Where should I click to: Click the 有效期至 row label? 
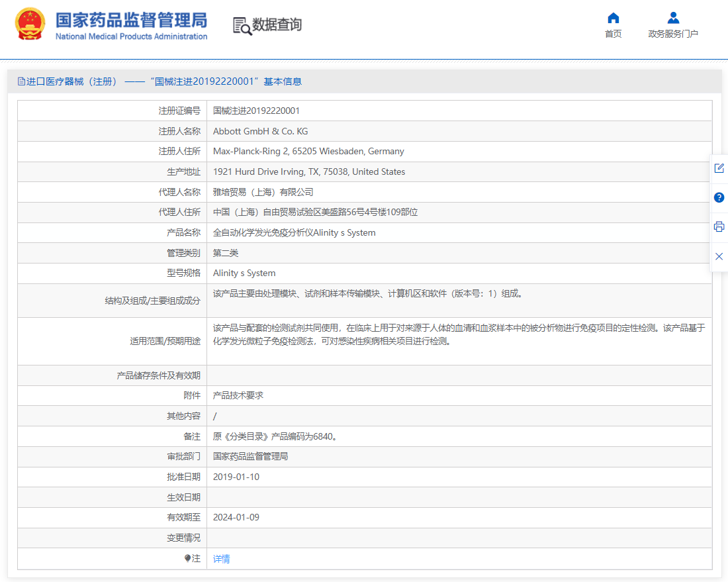(x=184, y=517)
